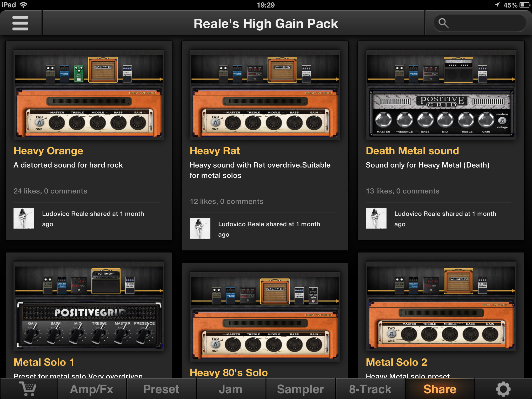Tap the 19:29 clock in status bar

265,5
